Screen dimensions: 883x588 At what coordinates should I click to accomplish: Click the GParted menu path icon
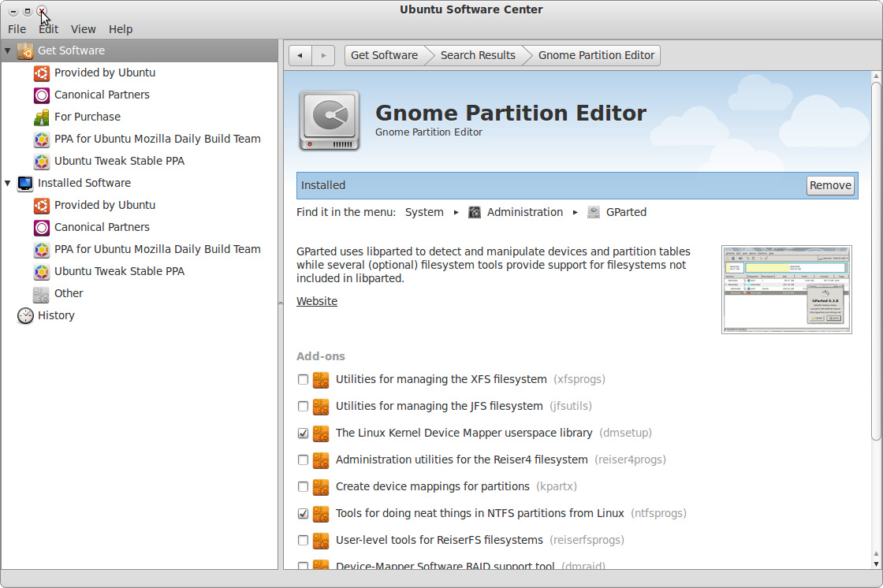pos(594,212)
